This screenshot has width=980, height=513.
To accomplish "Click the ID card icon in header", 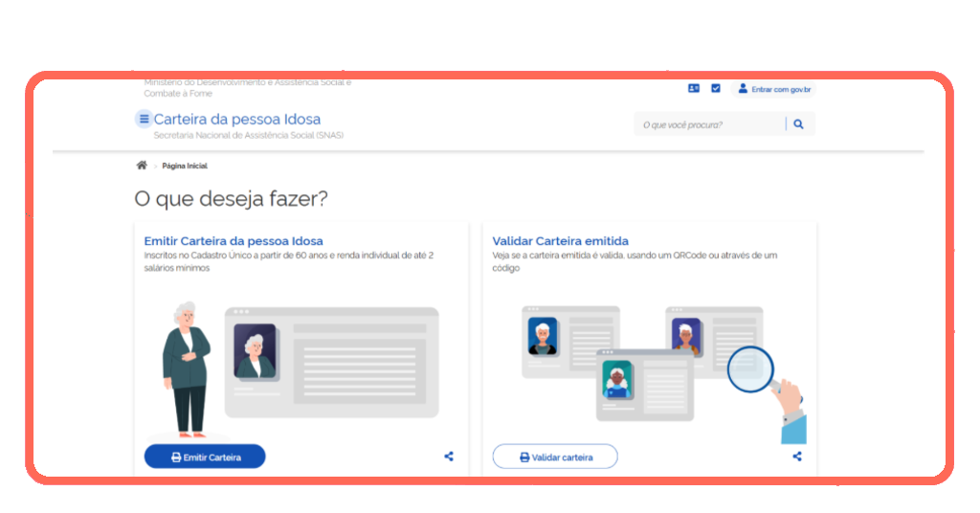I will pos(694,89).
